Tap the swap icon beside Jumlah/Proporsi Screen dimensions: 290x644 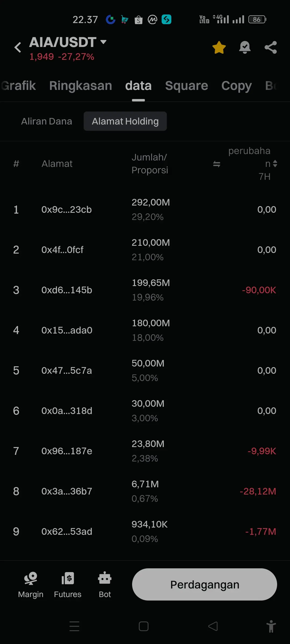tap(217, 164)
